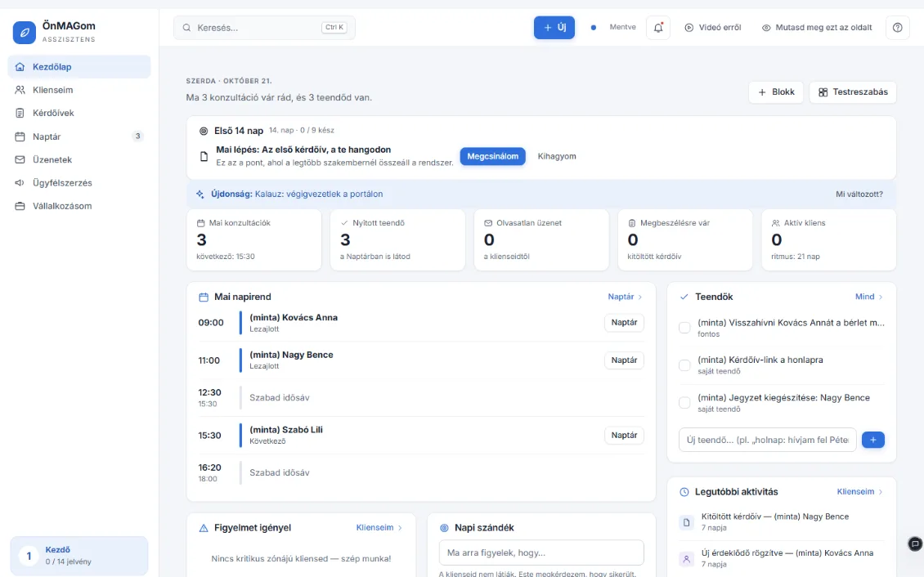This screenshot has height=577, width=924.
Task: Click the ÖnMAGom leaf logo icon
Action: pyautogui.click(x=25, y=33)
